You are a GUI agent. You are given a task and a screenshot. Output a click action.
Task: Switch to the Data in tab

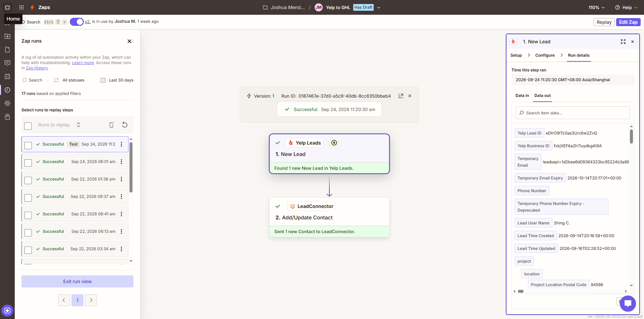(522, 96)
